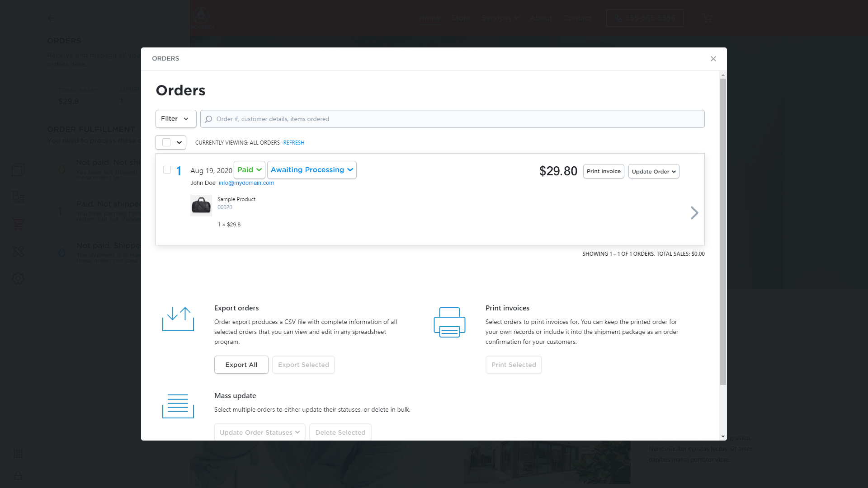
Task: Click the lock icon at sidebar bottom
Action: (x=18, y=475)
